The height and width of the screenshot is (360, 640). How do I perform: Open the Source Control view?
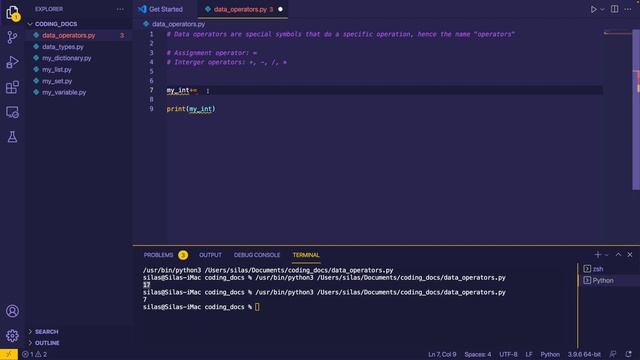coord(12,37)
